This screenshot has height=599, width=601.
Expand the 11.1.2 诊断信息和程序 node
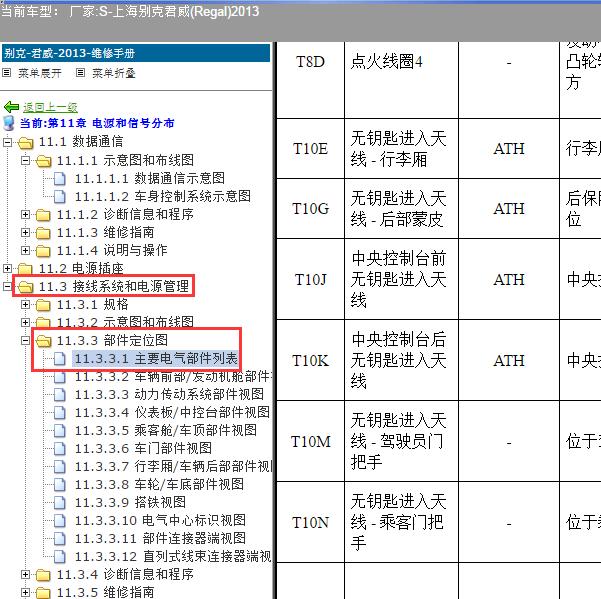[x=25, y=214]
